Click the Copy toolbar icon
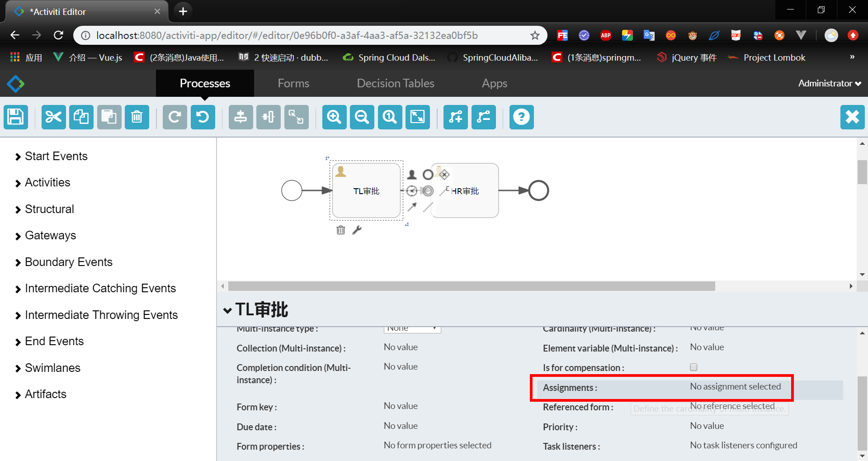868x461 pixels. [x=81, y=117]
